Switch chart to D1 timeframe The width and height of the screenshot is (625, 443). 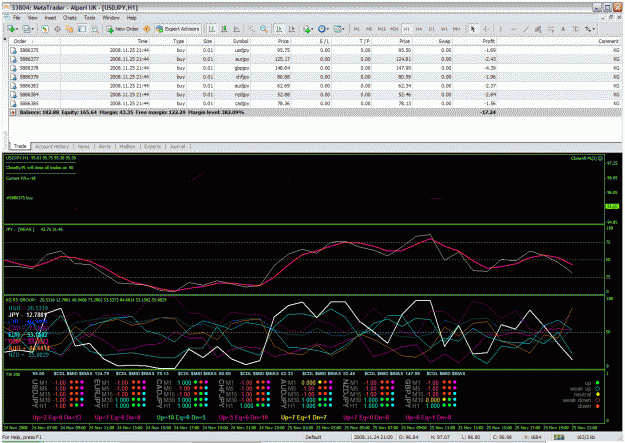[x=432, y=29]
